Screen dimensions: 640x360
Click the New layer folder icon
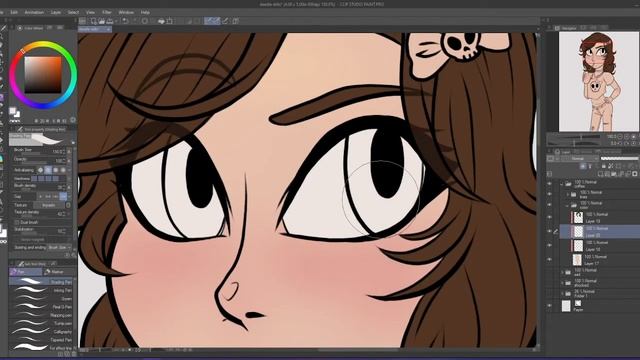[615, 174]
